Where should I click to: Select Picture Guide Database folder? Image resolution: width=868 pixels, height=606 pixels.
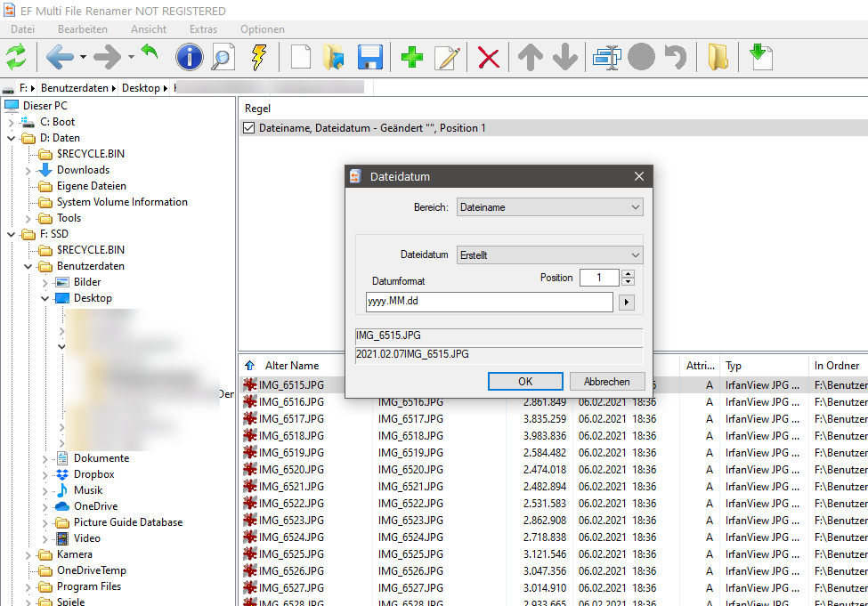(128, 522)
